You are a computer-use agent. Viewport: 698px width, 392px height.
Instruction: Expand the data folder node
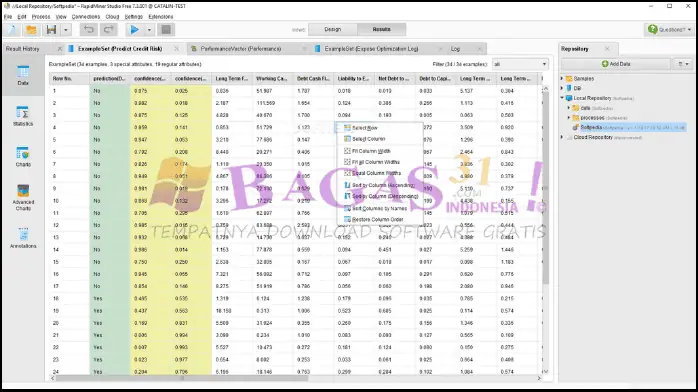coord(569,108)
